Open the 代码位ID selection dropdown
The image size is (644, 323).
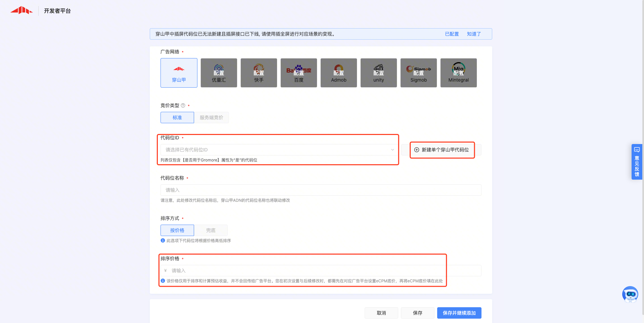279,150
